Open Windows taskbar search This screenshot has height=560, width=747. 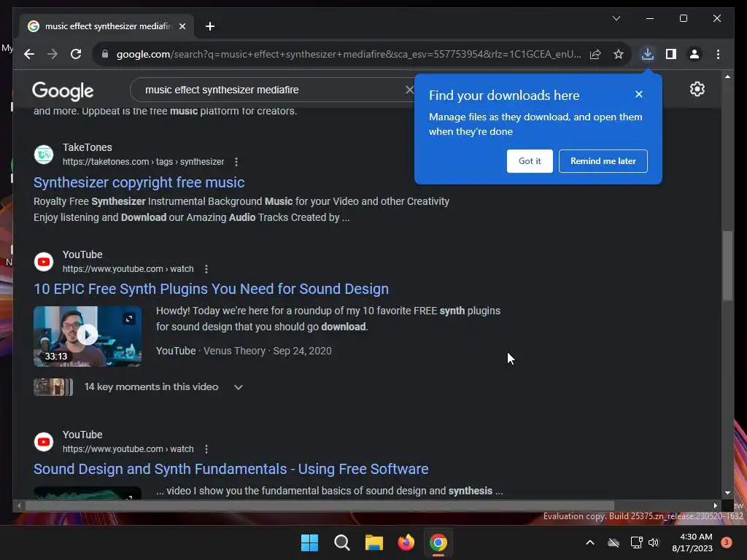341,542
